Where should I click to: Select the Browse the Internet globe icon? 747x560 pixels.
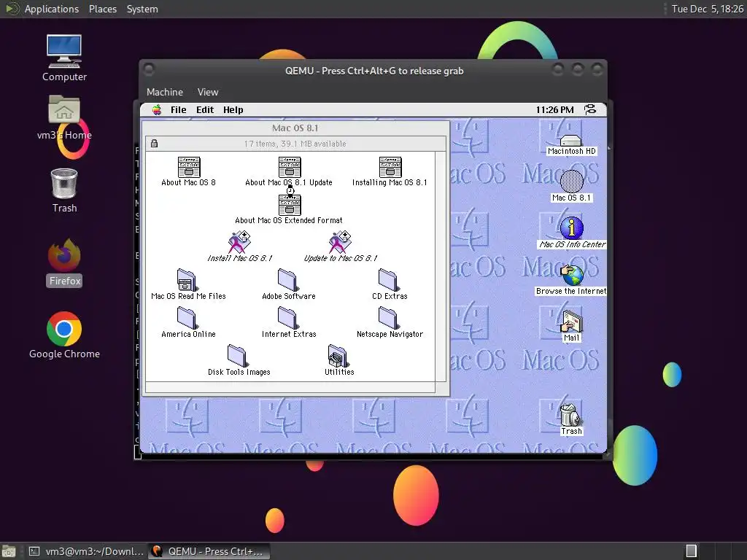point(572,275)
